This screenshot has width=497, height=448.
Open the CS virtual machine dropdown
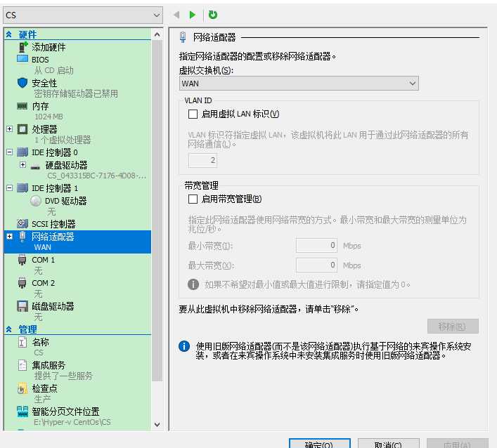pyautogui.click(x=83, y=15)
